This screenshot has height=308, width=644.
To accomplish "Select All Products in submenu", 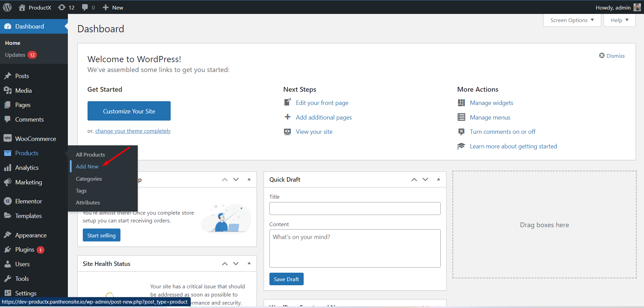I will (90, 155).
